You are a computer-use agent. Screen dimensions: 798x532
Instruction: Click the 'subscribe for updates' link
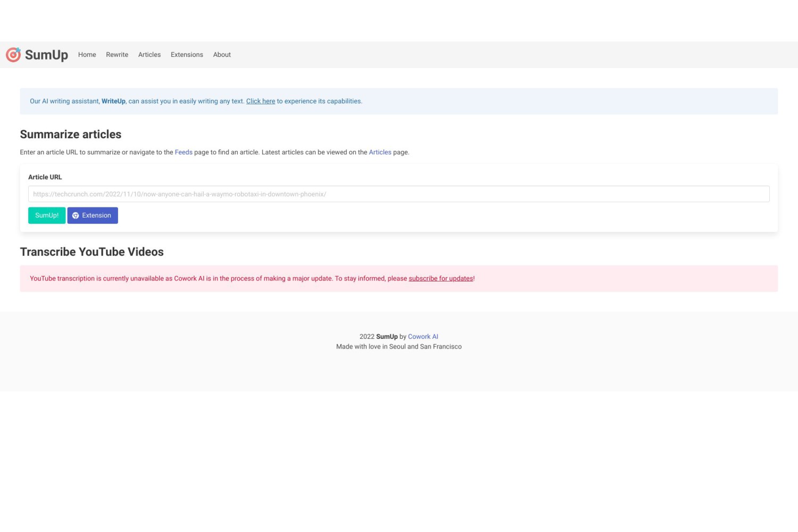tap(441, 278)
